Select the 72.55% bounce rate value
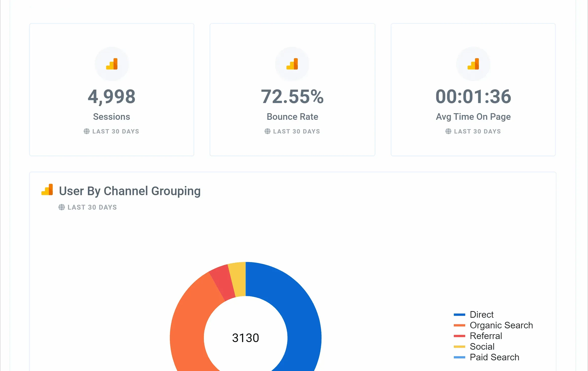This screenshot has width=588, height=371. tap(292, 97)
